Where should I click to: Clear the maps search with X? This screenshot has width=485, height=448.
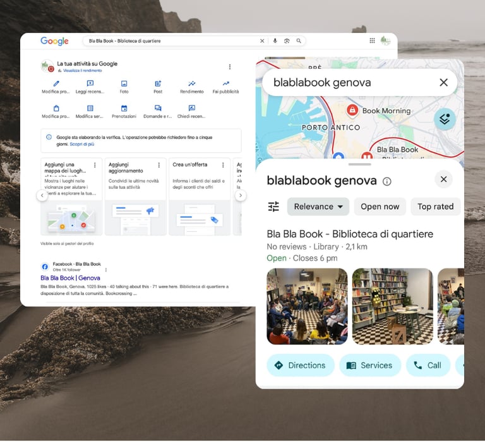(x=443, y=83)
